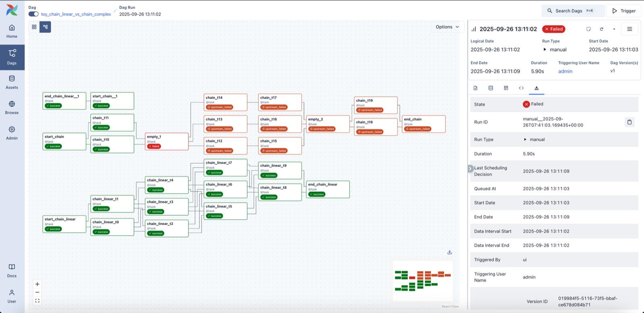Screen dimensions: 644x313
Task: Copy the Run ID with the clipboard icon
Action: [630, 122]
